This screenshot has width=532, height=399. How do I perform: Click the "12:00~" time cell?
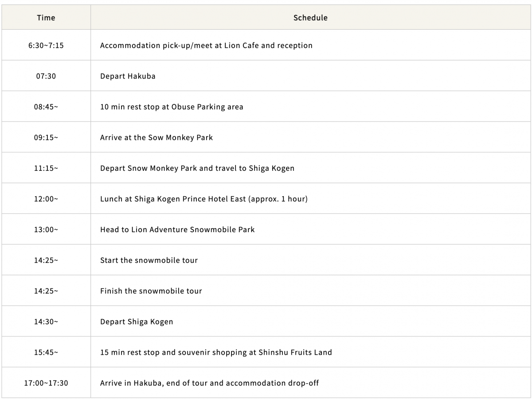46,199
